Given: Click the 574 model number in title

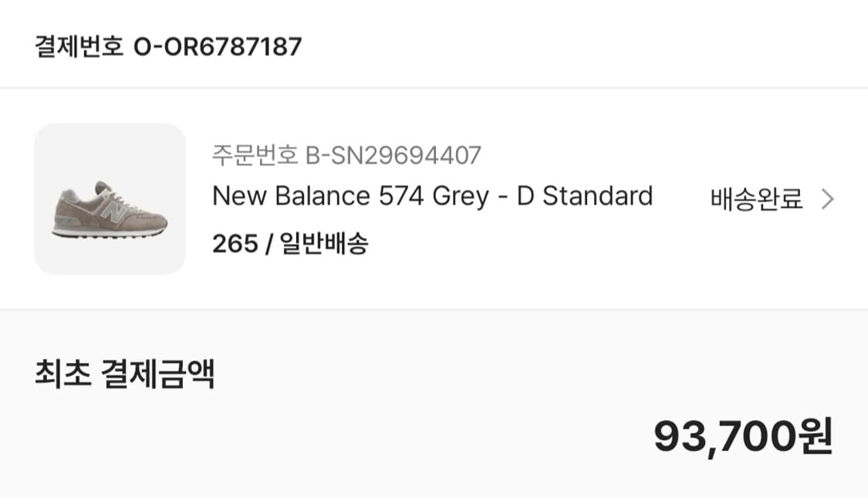Looking at the screenshot, I should [401, 196].
